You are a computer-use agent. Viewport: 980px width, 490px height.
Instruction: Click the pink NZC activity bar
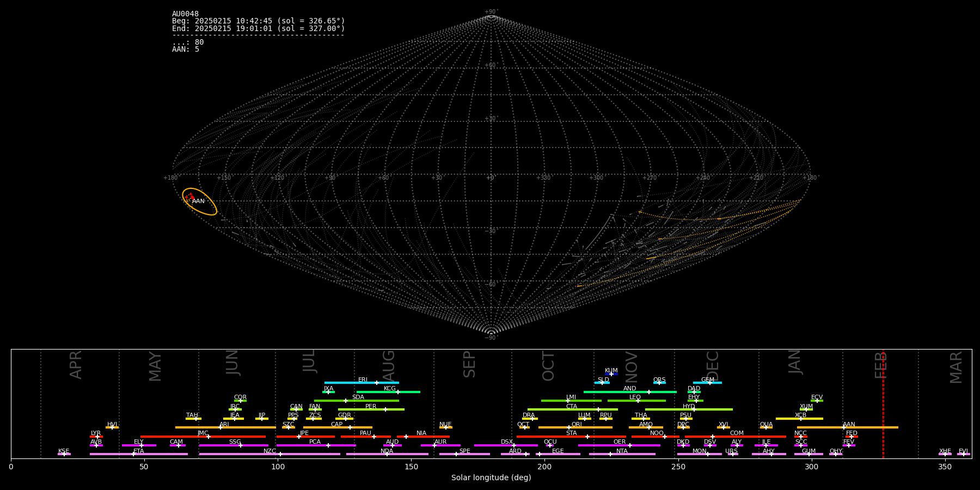(x=269, y=454)
